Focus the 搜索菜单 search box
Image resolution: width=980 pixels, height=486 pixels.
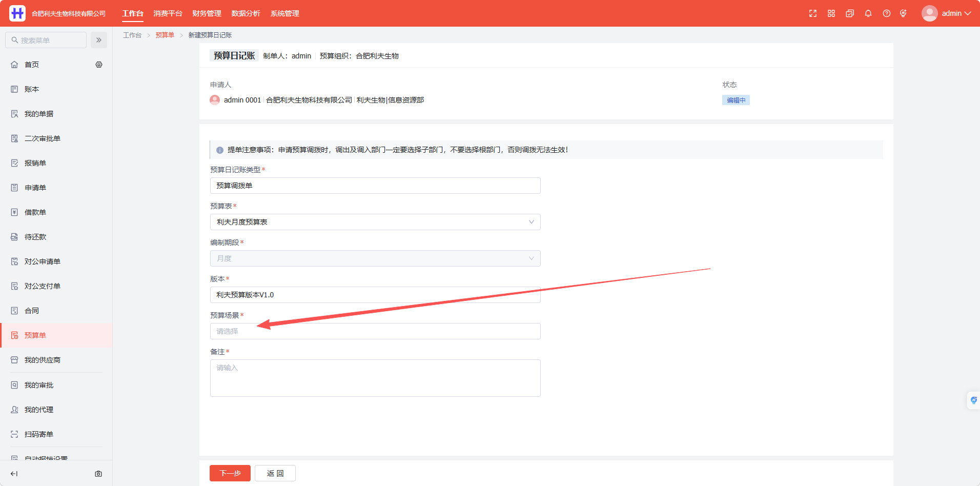pyautogui.click(x=46, y=40)
